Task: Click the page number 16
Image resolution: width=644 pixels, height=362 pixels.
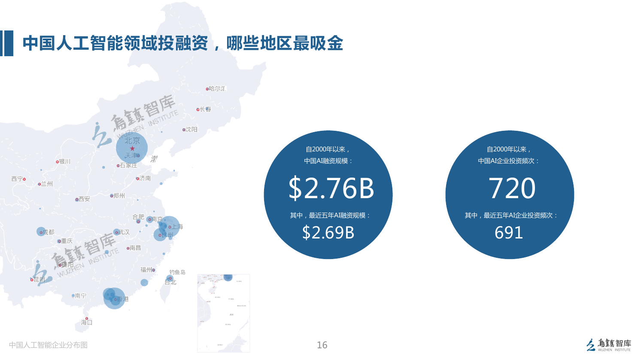Action: (x=322, y=345)
